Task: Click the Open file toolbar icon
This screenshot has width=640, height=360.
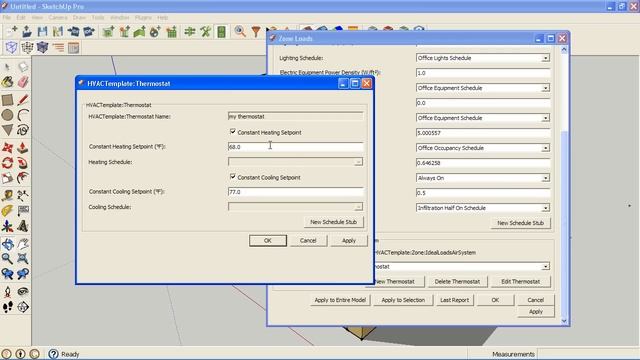Action: pos(27,31)
